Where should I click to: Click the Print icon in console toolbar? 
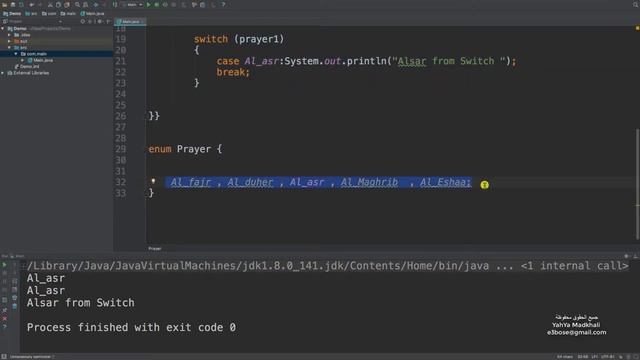[15, 298]
